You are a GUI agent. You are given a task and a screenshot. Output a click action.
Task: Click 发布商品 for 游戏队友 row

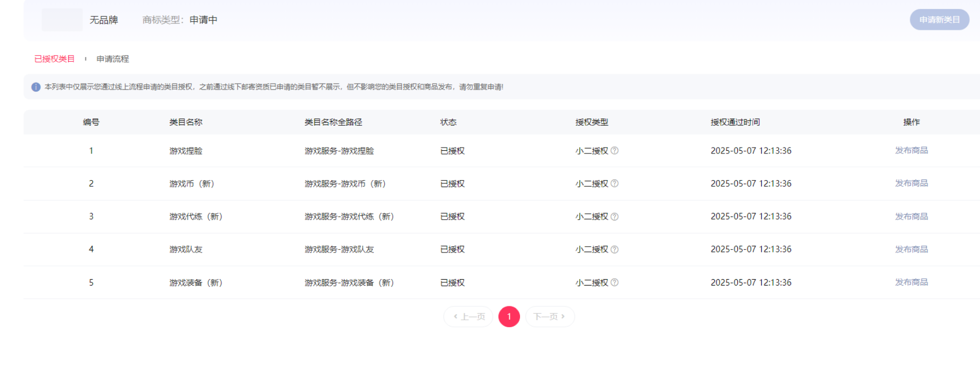[911, 249]
